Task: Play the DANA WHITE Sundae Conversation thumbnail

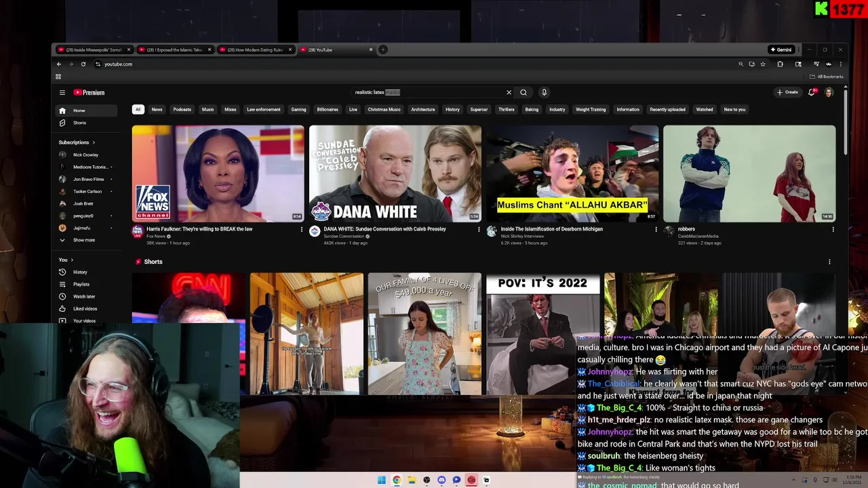Action: (395, 174)
